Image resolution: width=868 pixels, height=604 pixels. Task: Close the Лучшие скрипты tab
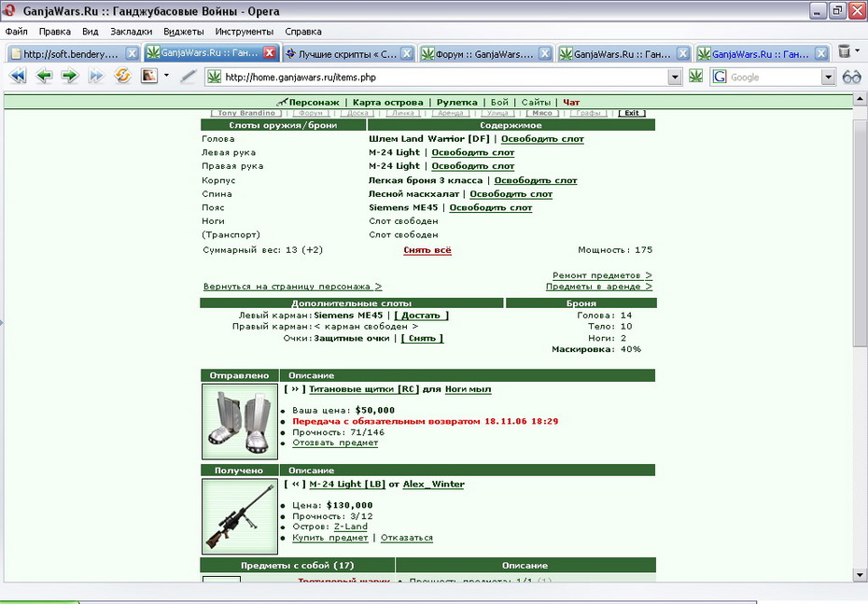407,53
